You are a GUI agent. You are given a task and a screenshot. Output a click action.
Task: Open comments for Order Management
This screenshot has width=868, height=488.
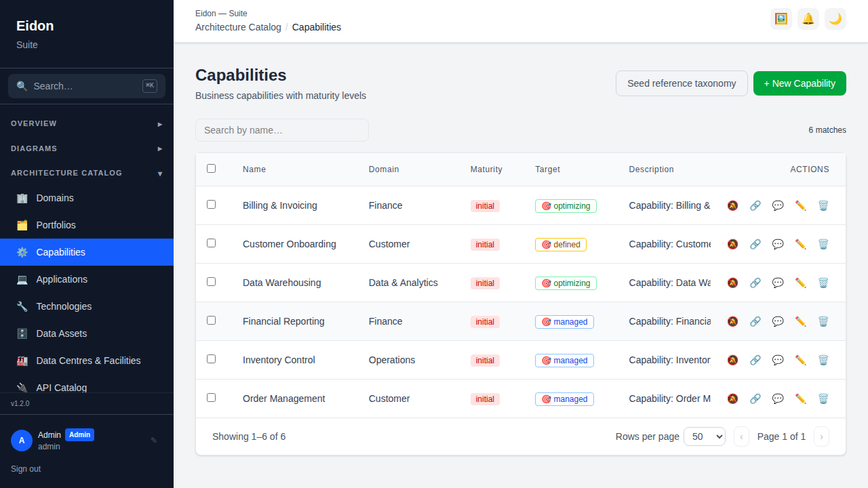tap(778, 399)
